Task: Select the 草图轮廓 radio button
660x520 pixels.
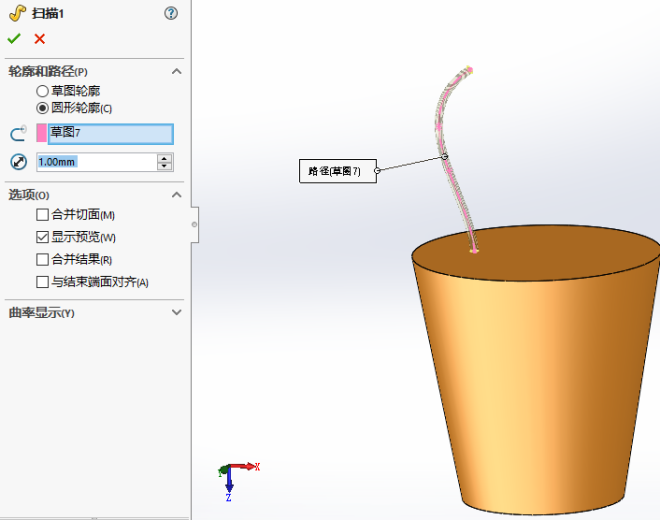Action: [42, 91]
